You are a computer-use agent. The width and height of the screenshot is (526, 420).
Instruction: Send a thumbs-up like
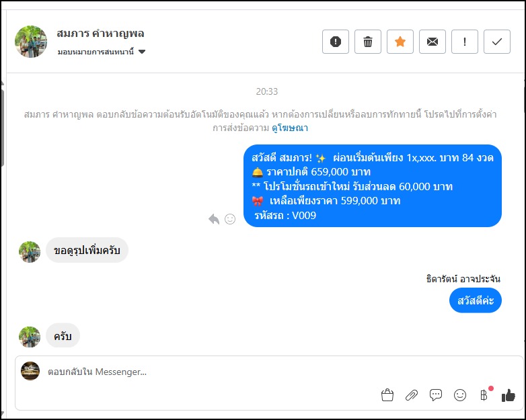point(508,395)
